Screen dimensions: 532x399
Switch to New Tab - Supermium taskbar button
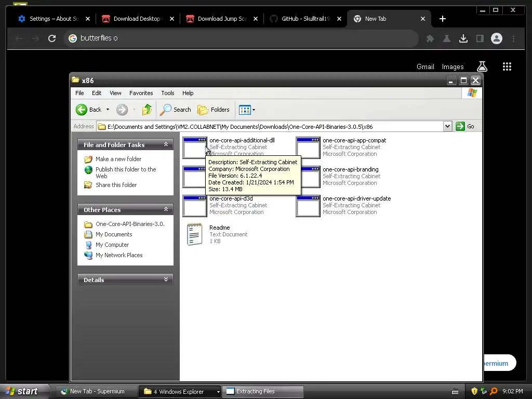point(96,391)
